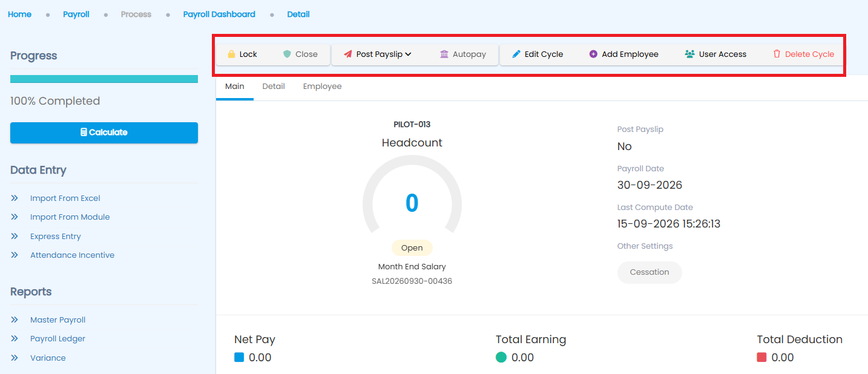Open Master Payroll report link
868x374 pixels.
pyautogui.click(x=58, y=320)
